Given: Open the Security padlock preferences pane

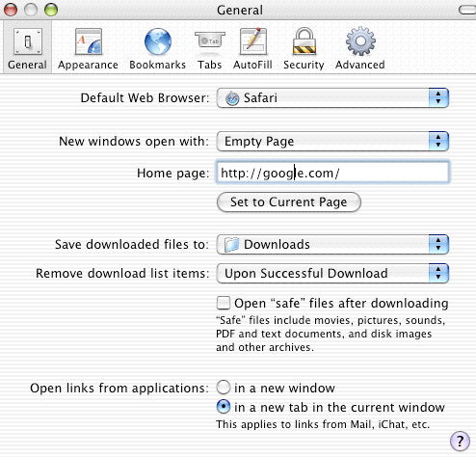Looking at the screenshot, I should pyautogui.click(x=304, y=48).
